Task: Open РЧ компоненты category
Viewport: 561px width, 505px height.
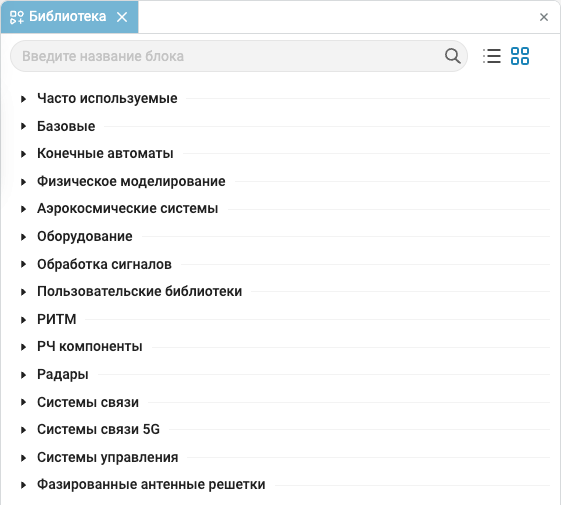Action: pyautogui.click(x=90, y=347)
